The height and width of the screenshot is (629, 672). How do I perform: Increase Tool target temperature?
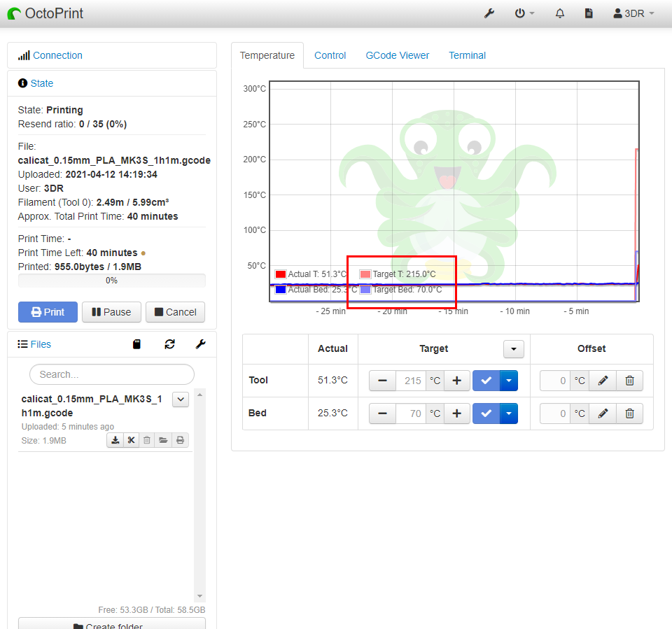tap(457, 381)
